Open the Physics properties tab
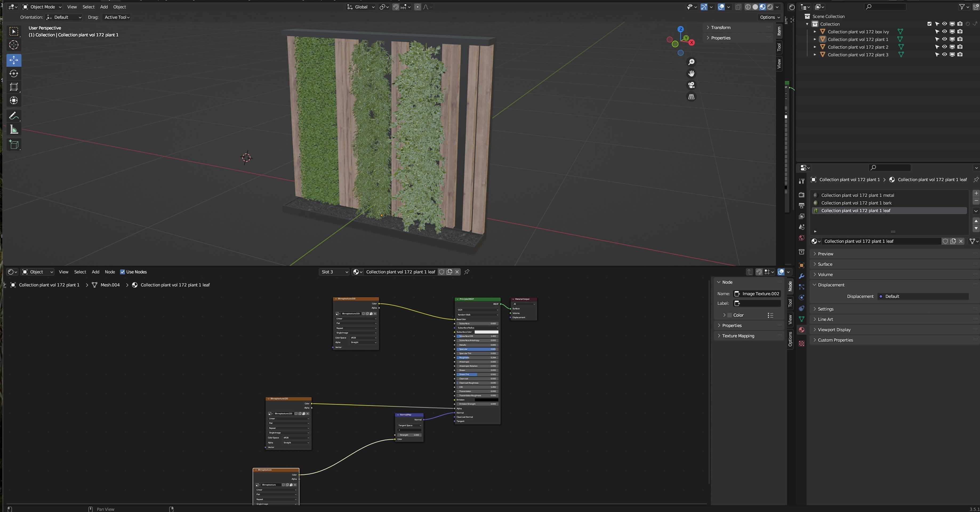The width and height of the screenshot is (980, 512). 802,298
